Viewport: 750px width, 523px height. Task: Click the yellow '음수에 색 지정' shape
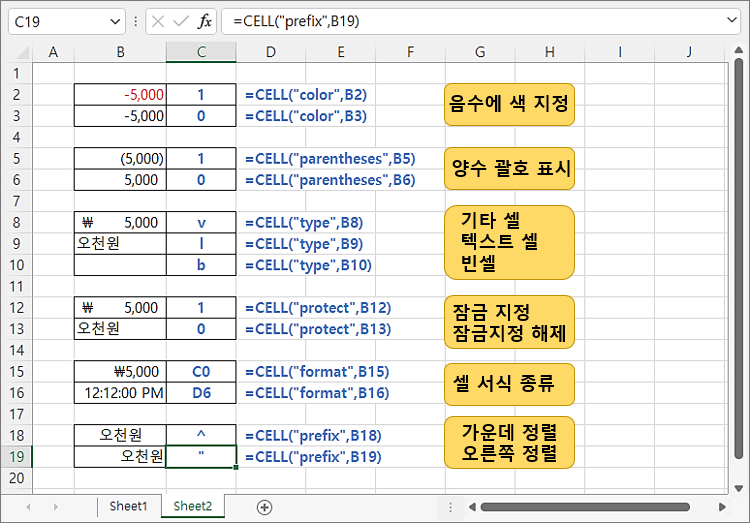point(509,105)
